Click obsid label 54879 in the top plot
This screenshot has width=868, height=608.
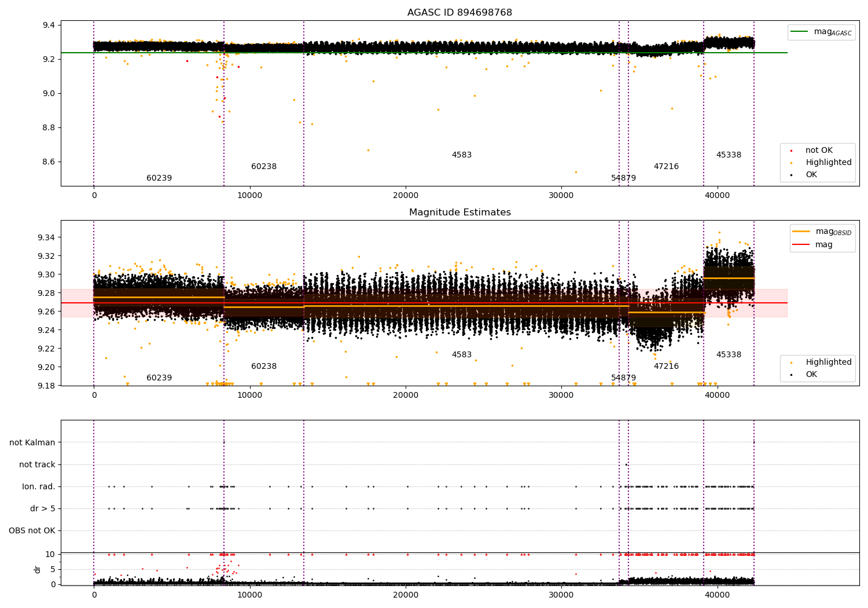tap(623, 178)
